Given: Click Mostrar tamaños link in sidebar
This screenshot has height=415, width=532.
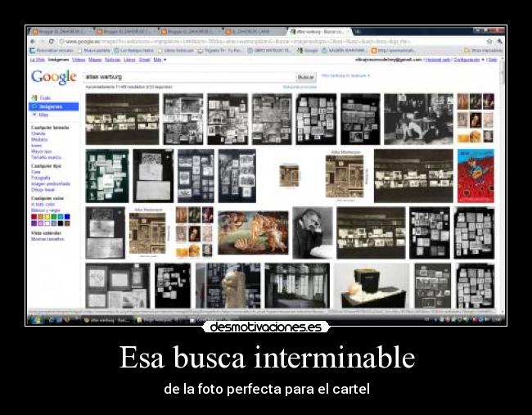Looking at the screenshot, I should click(47, 239).
